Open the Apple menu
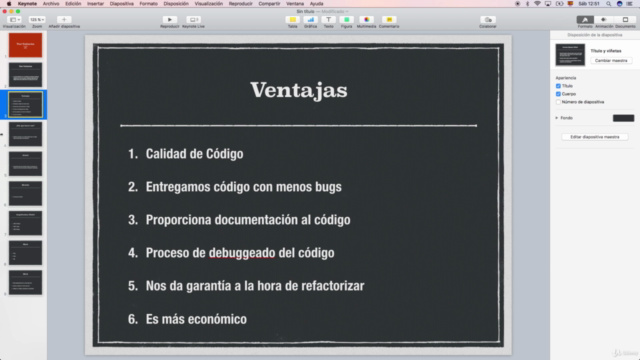The height and width of the screenshot is (360, 640). tap(9, 4)
